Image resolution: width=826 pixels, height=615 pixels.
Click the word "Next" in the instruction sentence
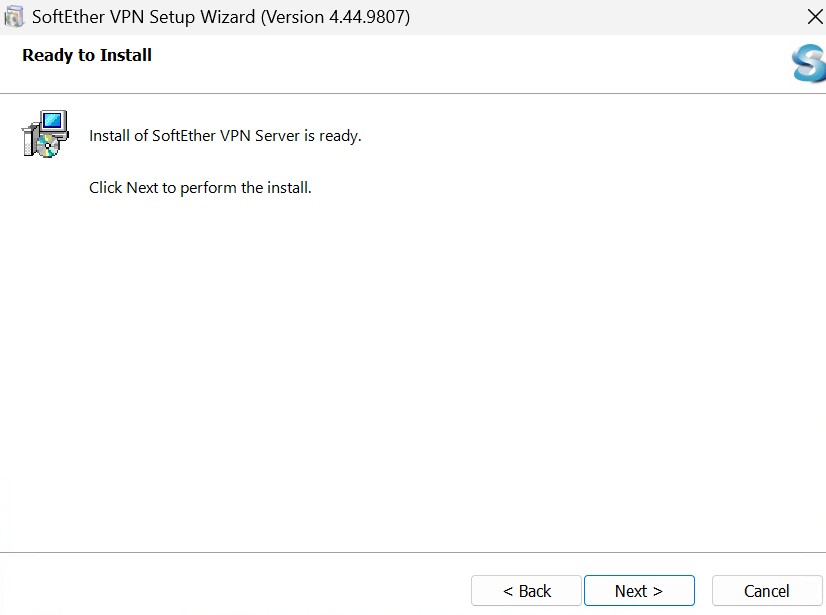(142, 188)
